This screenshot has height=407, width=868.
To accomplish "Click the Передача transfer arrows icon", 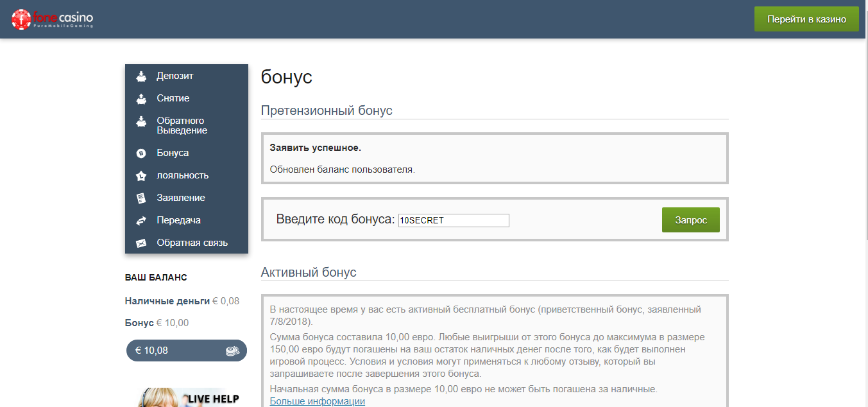I will coord(141,221).
